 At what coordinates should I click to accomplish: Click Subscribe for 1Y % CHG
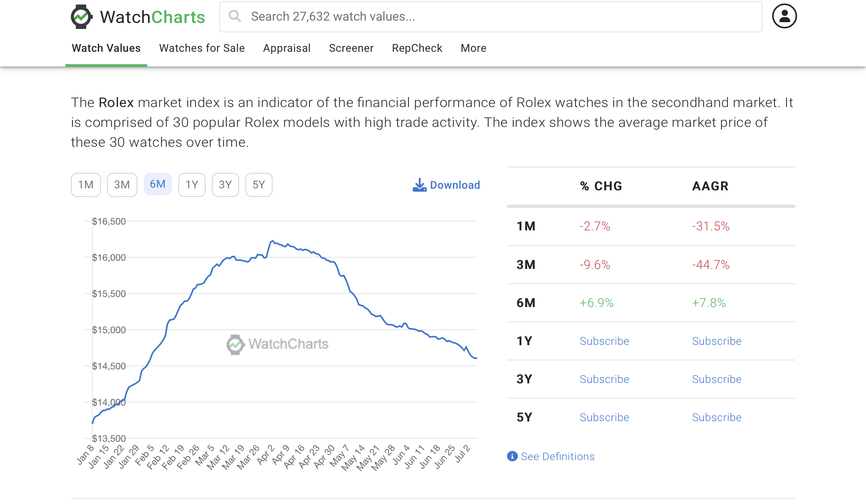pyautogui.click(x=604, y=341)
